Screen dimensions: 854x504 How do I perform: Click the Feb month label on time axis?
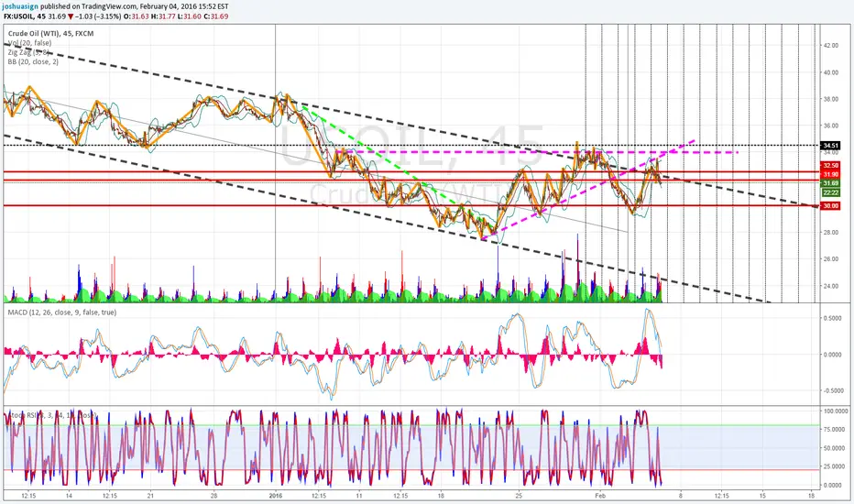[x=600, y=495]
